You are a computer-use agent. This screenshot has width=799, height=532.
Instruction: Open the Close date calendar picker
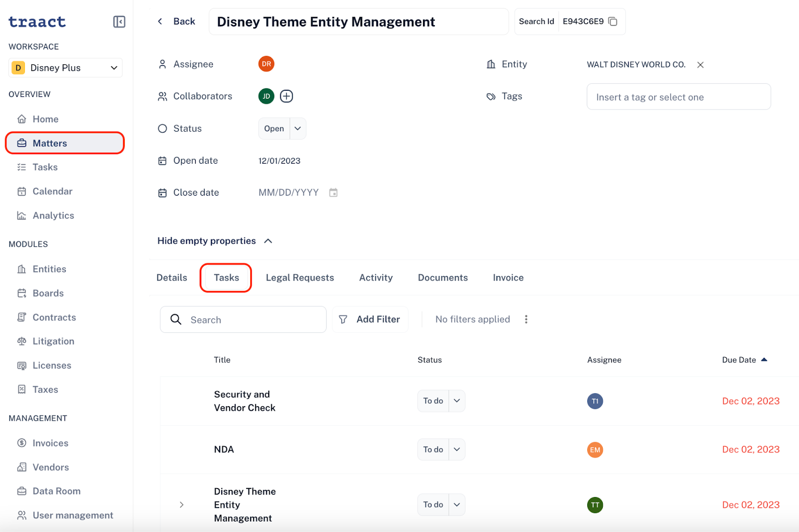(x=333, y=193)
